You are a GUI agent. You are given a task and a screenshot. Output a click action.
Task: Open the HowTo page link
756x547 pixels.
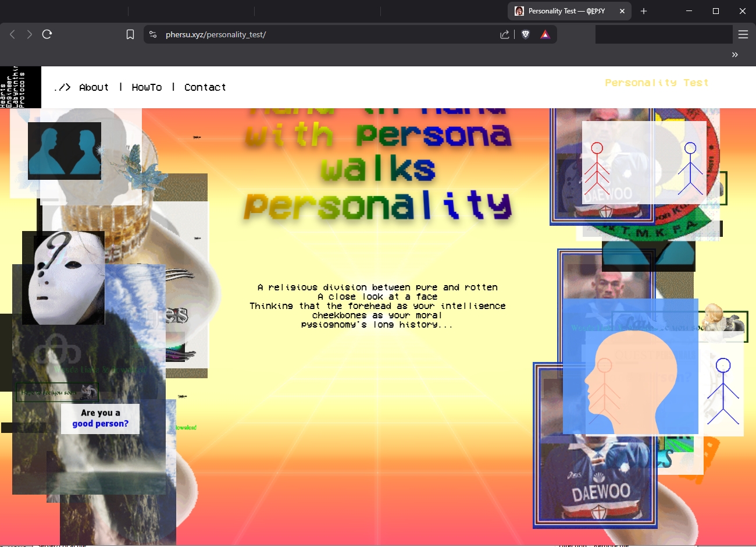[147, 87]
